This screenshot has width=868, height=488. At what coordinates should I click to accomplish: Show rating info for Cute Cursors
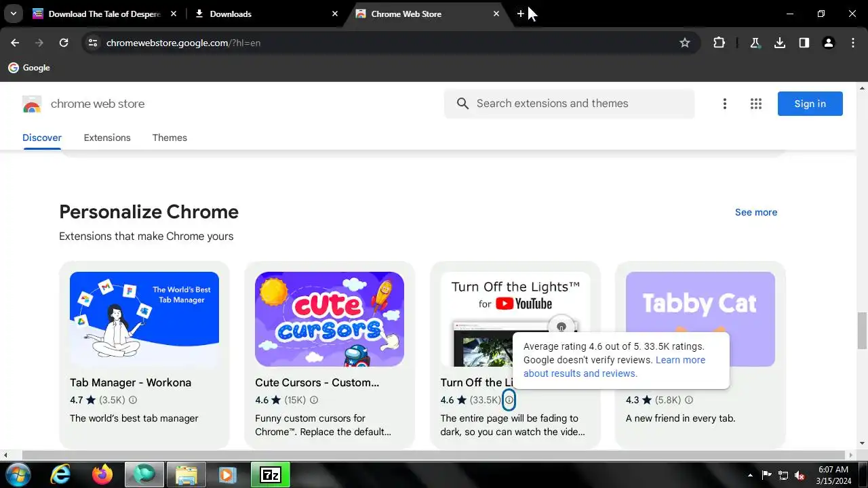click(314, 400)
